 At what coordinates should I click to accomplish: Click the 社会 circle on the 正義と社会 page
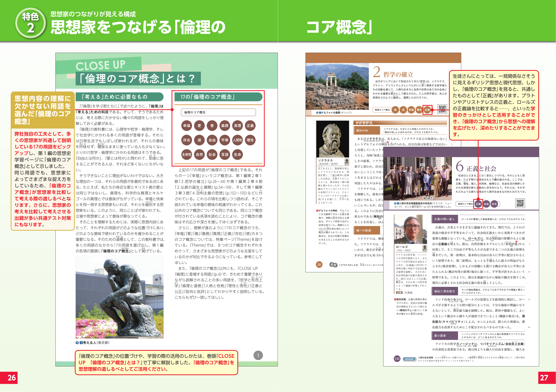click(x=494, y=204)
